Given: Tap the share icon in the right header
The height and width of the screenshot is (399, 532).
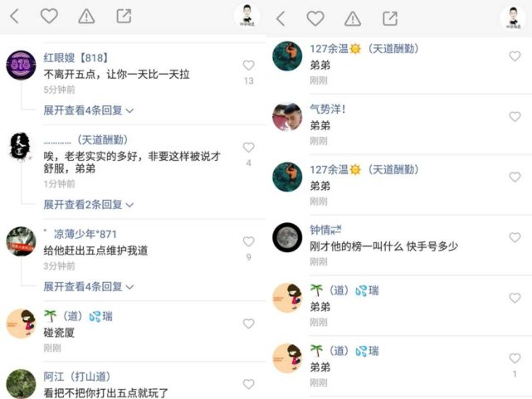Looking at the screenshot, I should (x=390, y=18).
